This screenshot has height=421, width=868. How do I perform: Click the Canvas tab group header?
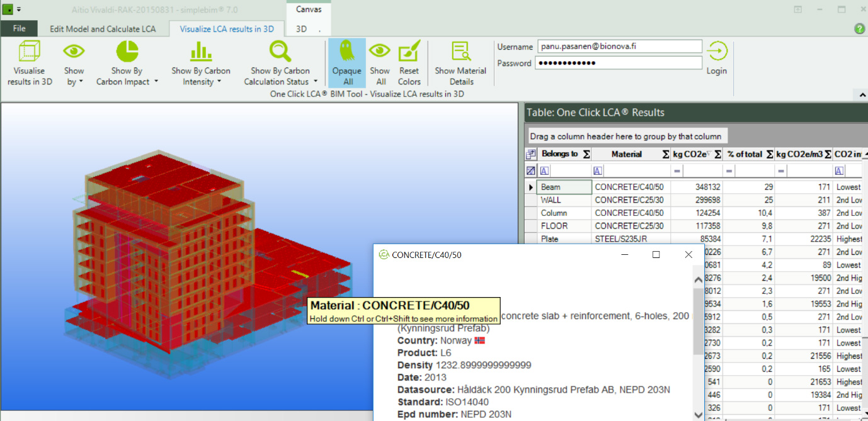click(x=309, y=9)
